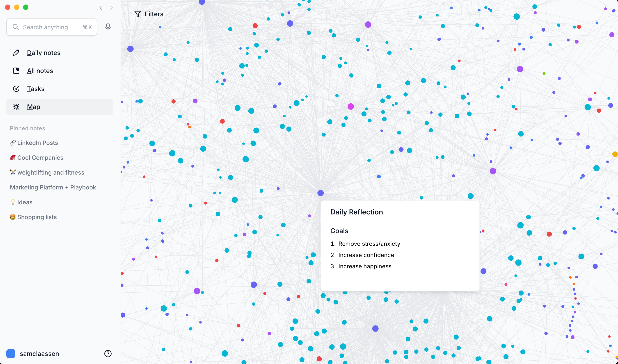
Task: Click the microphone voice input icon
Action: pyautogui.click(x=108, y=27)
